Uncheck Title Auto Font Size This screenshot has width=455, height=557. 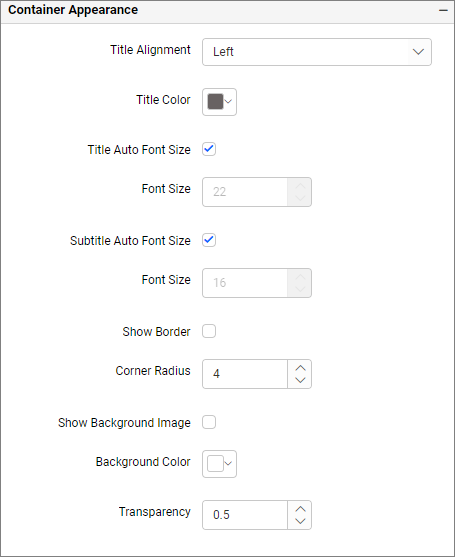point(209,149)
